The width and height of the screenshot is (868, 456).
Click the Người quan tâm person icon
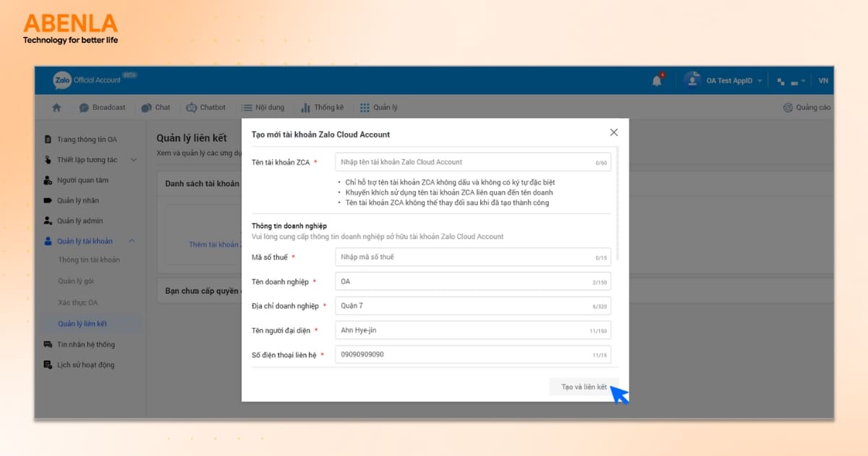48,180
